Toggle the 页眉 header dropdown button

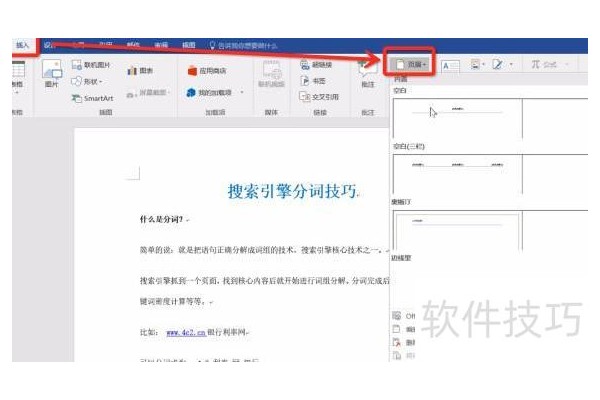pos(410,65)
